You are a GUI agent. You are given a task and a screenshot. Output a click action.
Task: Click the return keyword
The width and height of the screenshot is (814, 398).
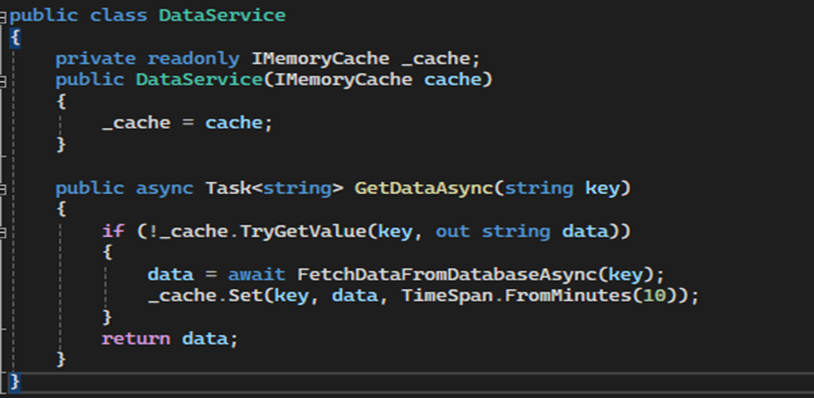coord(136,339)
